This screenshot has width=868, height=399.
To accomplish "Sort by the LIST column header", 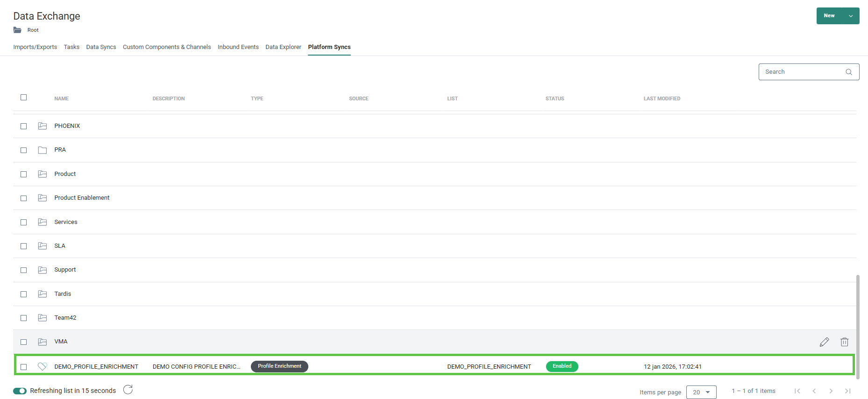I will (x=452, y=99).
